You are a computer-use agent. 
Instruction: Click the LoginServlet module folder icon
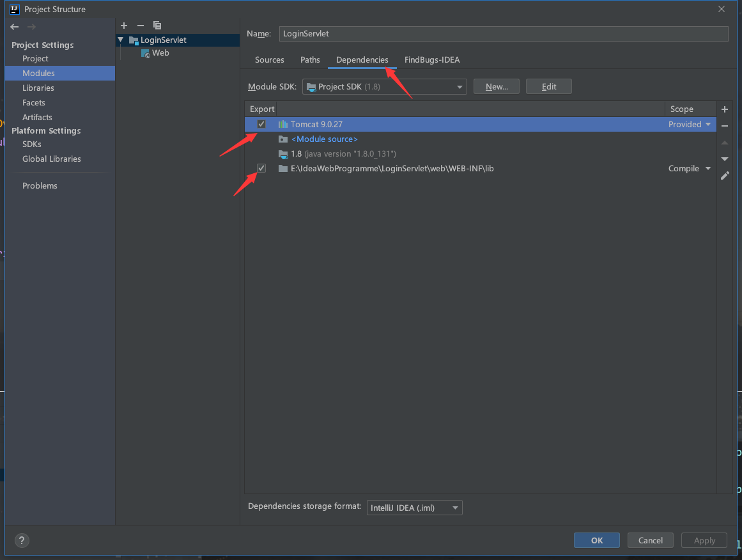point(134,40)
